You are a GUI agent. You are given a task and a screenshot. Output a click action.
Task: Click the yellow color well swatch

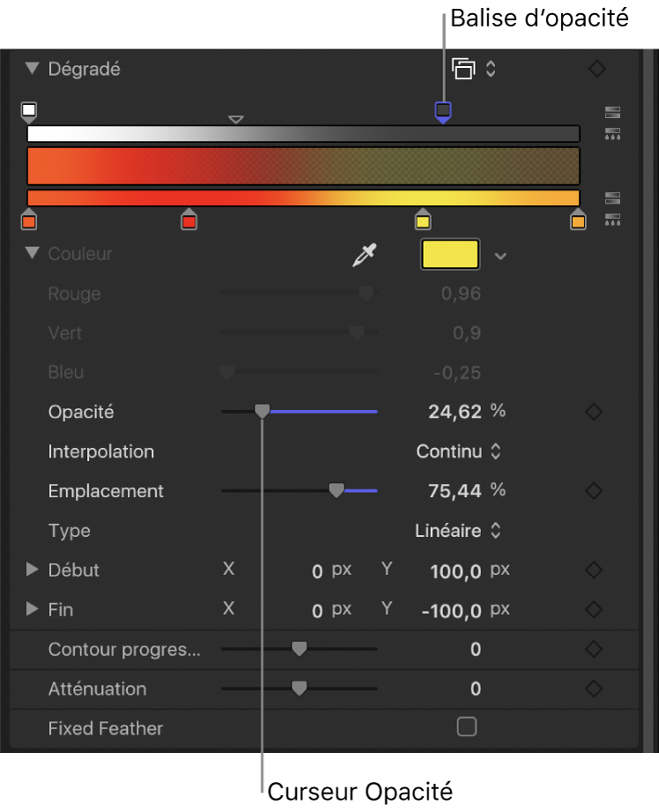point(451,255)
